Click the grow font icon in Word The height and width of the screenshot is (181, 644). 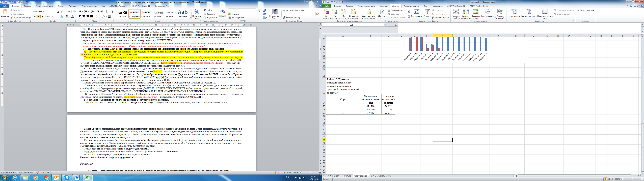pos(58,12)
